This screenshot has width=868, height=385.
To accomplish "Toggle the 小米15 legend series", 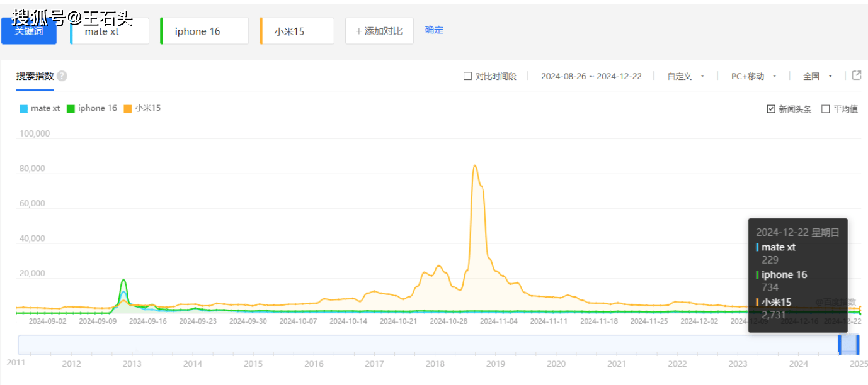I will (142, 108).
